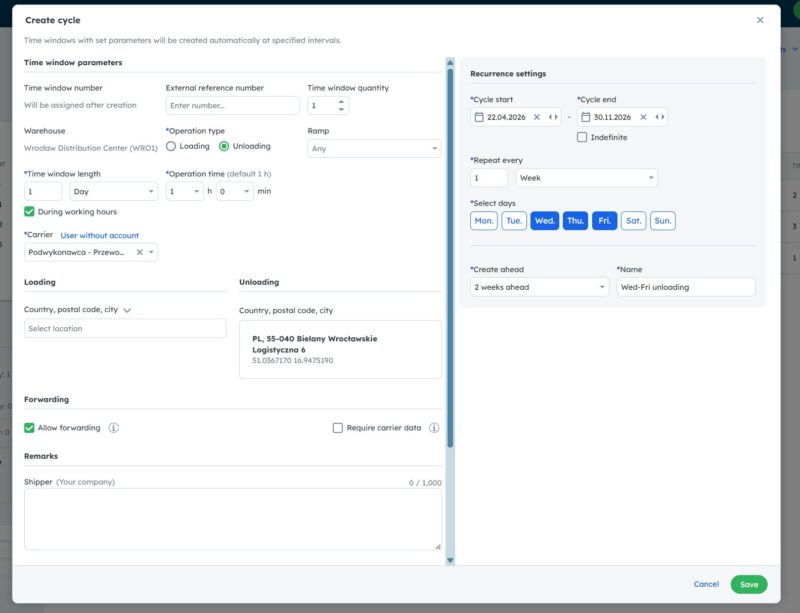Open the Cycle end calendar icon
800x613 pixels.
(586, 117)
